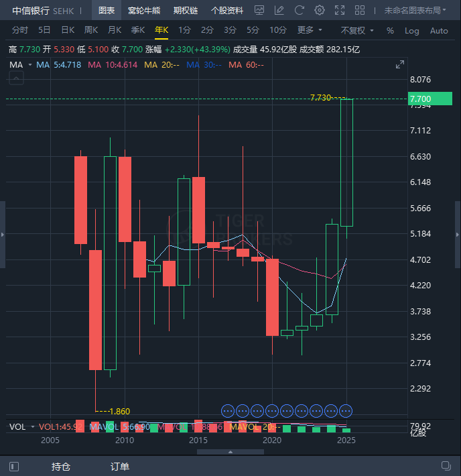
Task: Select the 年K timeframe
Action: pos(161,30)
